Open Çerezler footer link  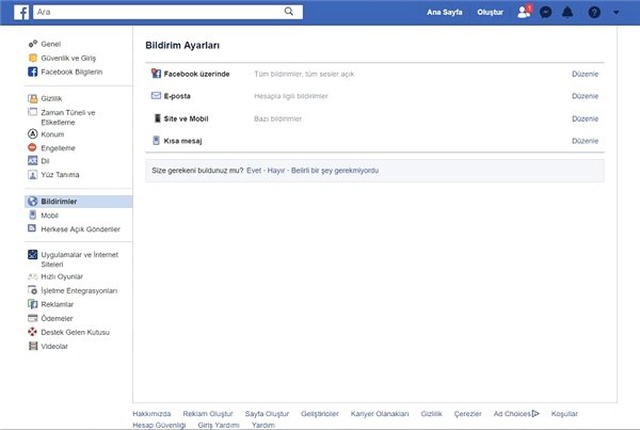pyautogui.click(x=468, y=414)
